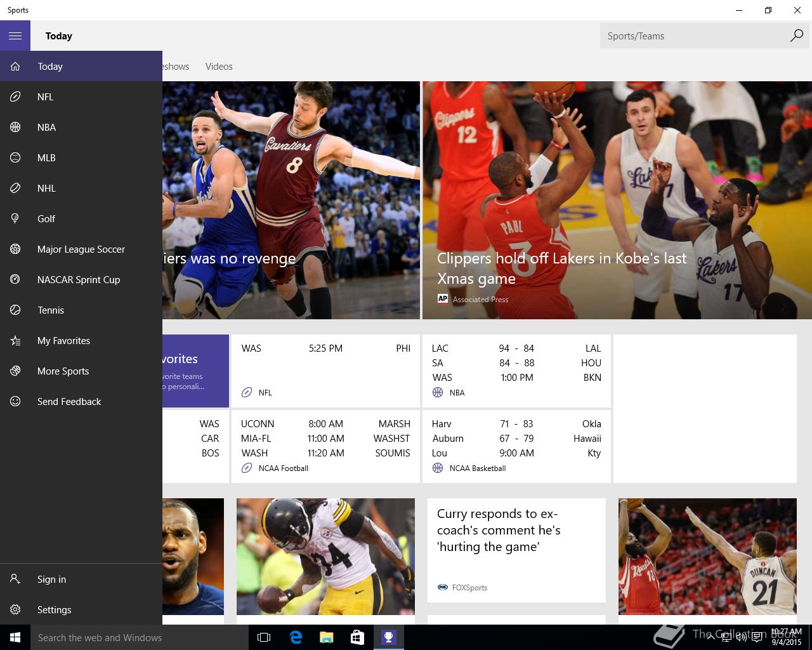Open the Windows Start button
812x650 pixels.
tap(15, 637)
